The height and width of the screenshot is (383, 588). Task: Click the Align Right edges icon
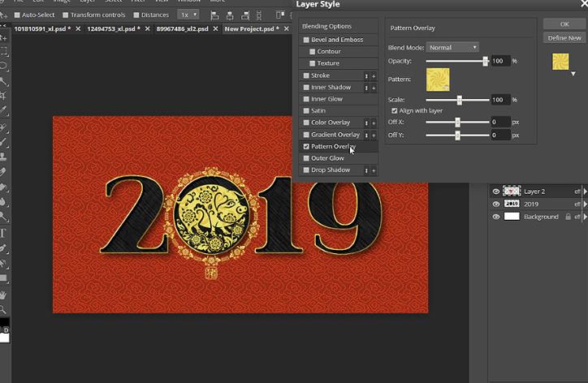point(245,15)
